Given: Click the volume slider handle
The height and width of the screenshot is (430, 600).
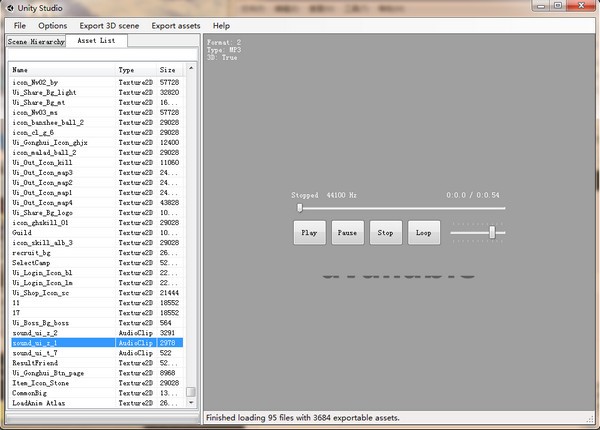Looking at the screenshot, I should [492, 232].
